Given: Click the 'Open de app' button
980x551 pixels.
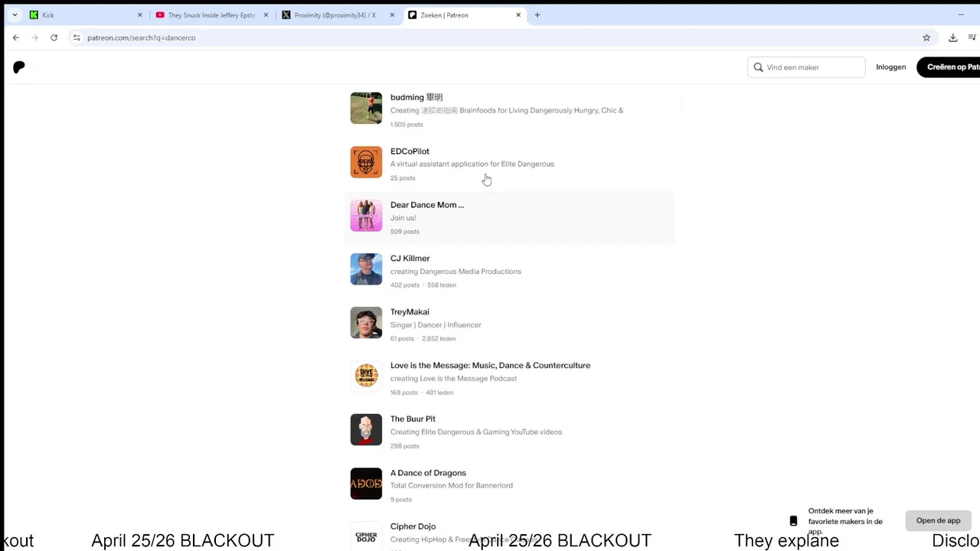Looking at the screenshot, I should tap(938, 520).
